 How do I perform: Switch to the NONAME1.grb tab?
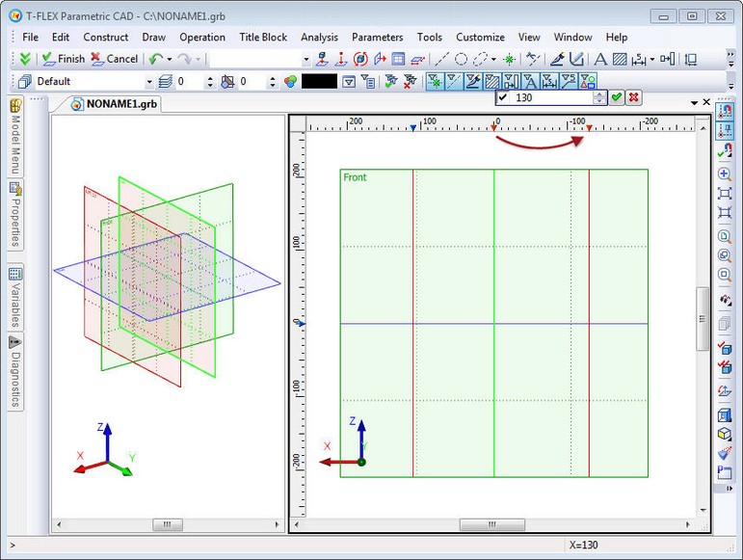(x=120, y=103)
